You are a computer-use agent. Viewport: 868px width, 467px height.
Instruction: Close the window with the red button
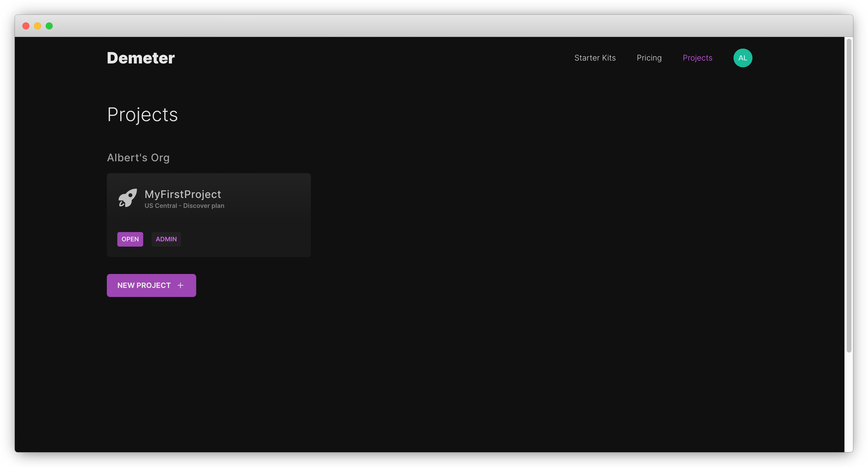(26, 26)
